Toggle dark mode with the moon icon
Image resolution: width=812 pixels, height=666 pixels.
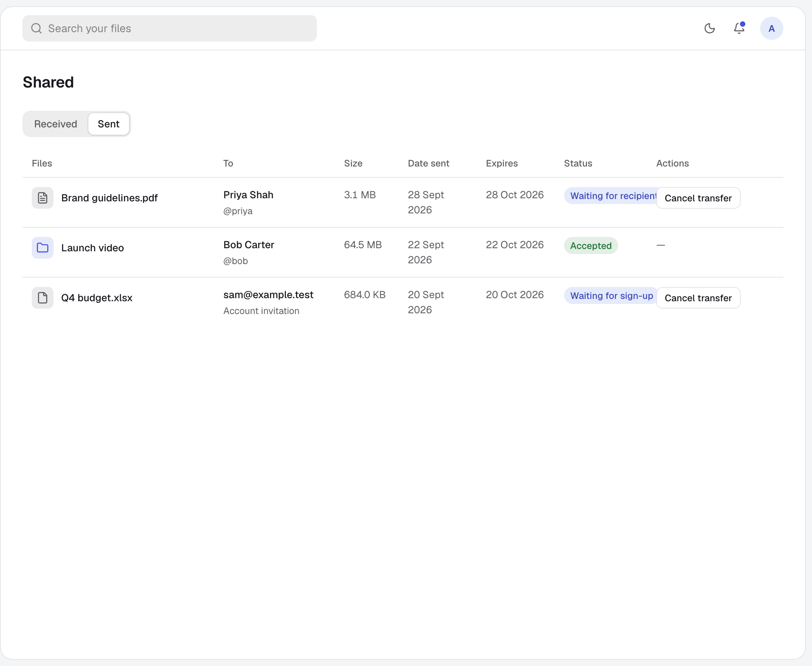pos(709,28)
